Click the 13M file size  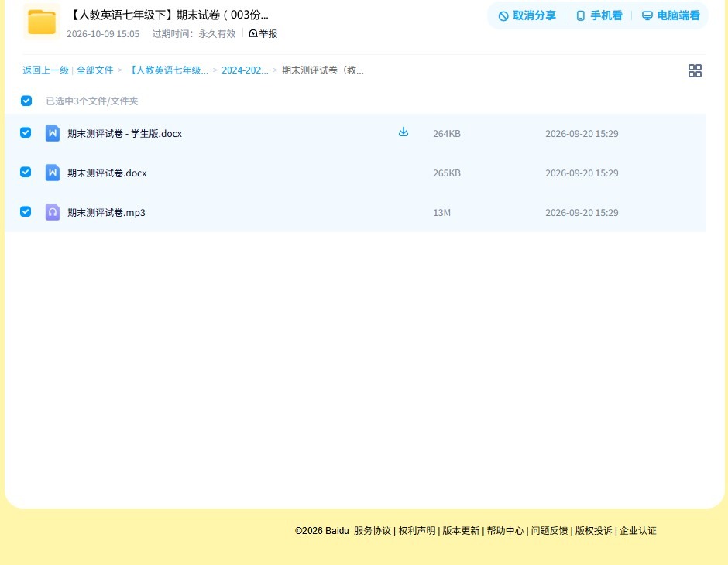click(x=441, y=212)
